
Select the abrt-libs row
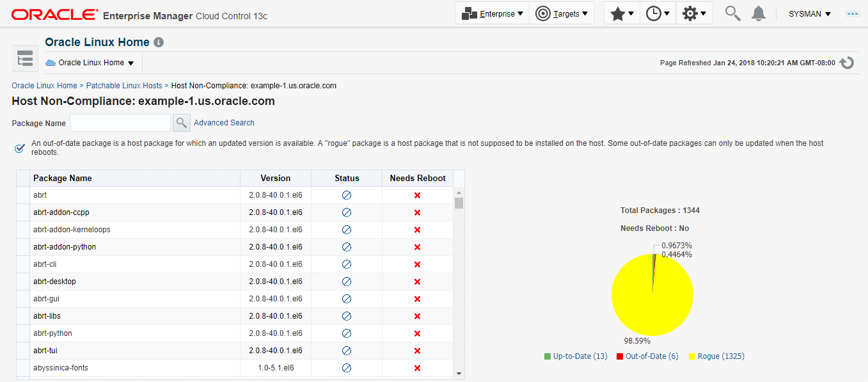click(x=235, y=316)
